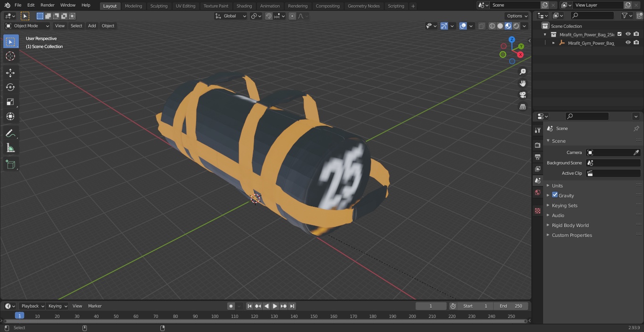Select the Select Box tool

[10, 41]
